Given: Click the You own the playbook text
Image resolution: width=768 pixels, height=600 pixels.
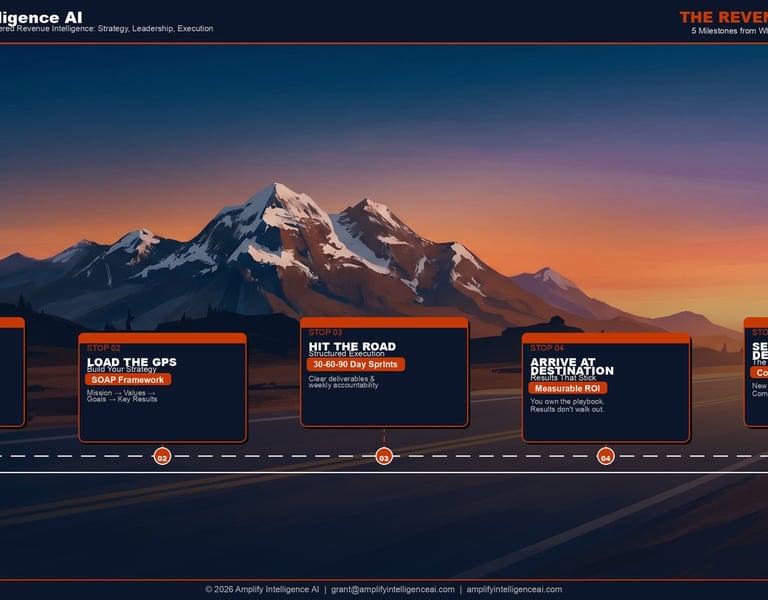Looking at the screenshot, I should pos(567,405).
